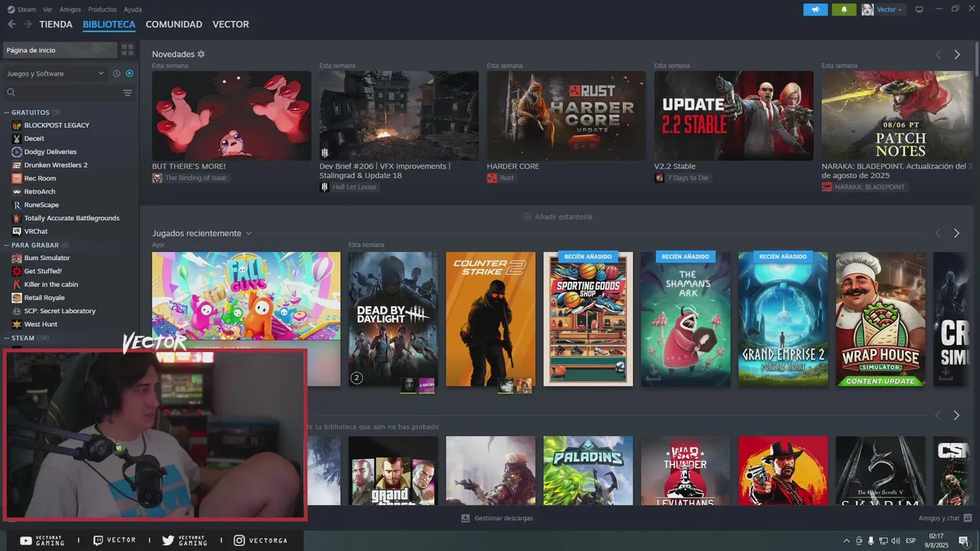Select Drunken Wrestlers 2 in sidebar
Viewport: 980px width, 551px height.
click(56, 165)
